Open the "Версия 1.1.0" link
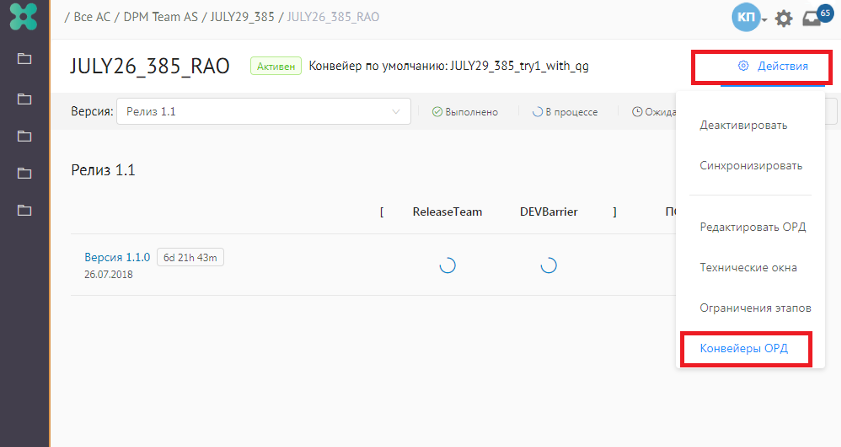841x447 pixels. click(x=117, y=257)
